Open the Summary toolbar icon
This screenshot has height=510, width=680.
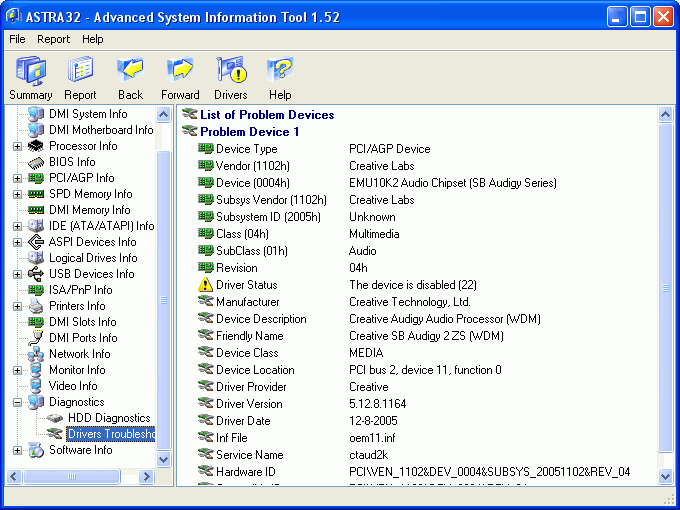[31, 70]
